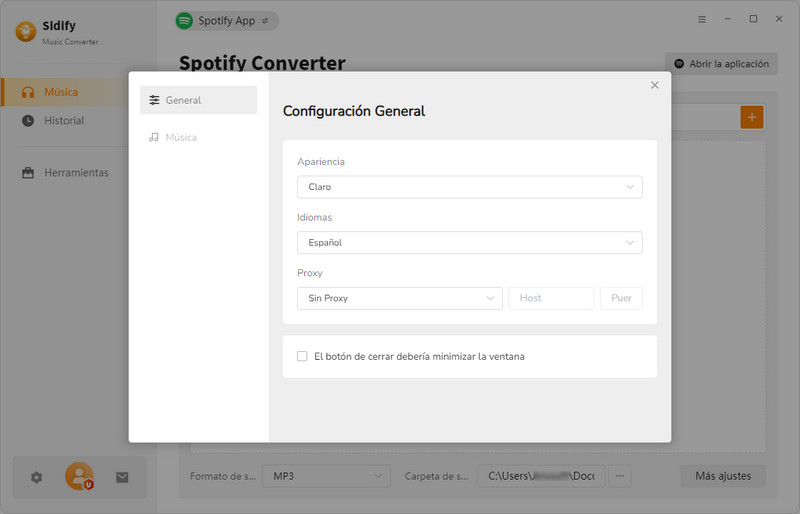Close the Configuración General dialog
The width and height of the screenshot is (800, 514).
click(x=655, y=85)
